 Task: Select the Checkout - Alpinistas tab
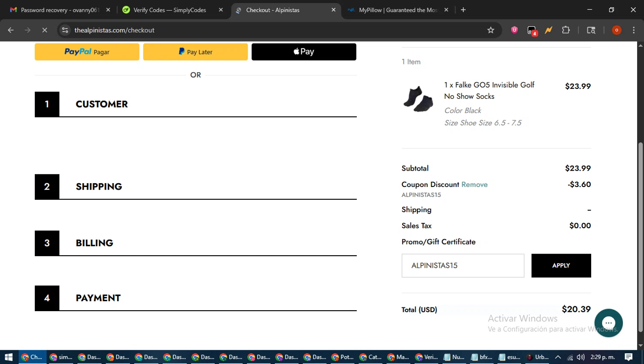click(285, 10)
